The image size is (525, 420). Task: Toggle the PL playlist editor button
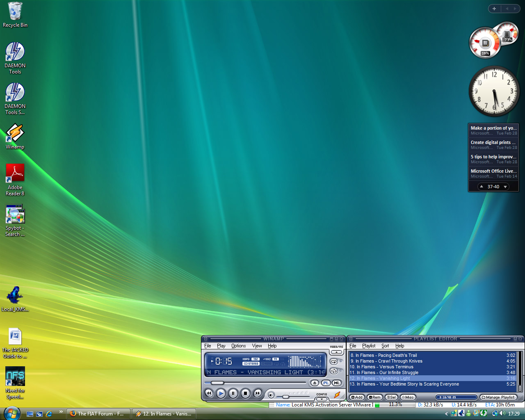[326, 383]
